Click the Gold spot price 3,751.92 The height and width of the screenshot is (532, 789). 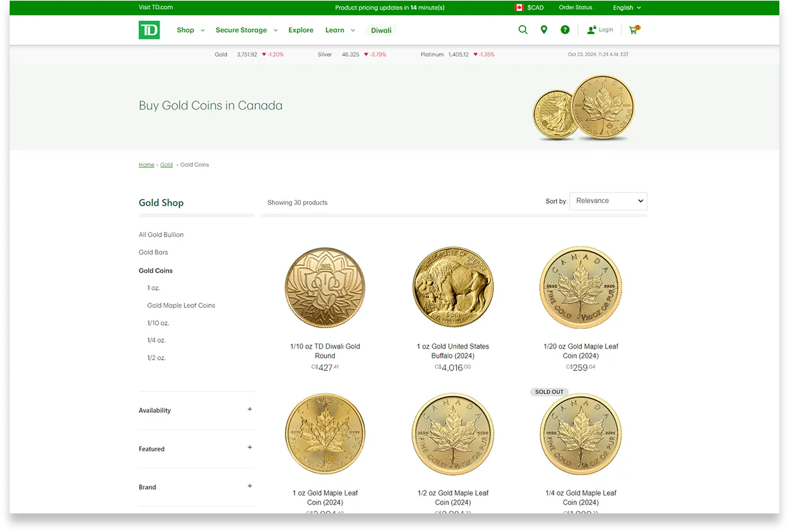(246, 54)
